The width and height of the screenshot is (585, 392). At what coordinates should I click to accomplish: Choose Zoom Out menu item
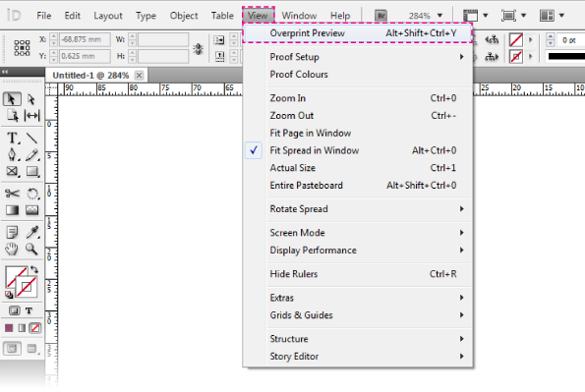point(357,116)
